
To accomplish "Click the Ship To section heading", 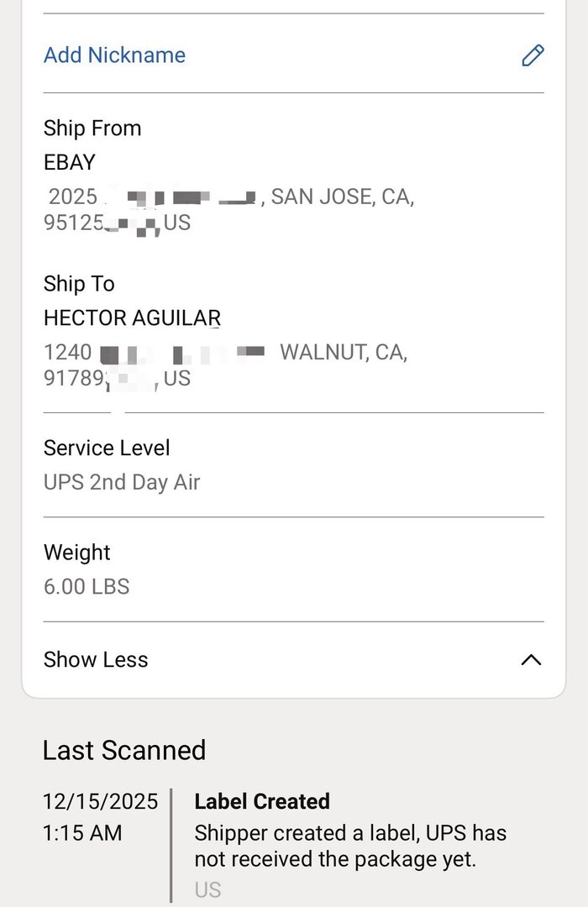I will point(79,284).
